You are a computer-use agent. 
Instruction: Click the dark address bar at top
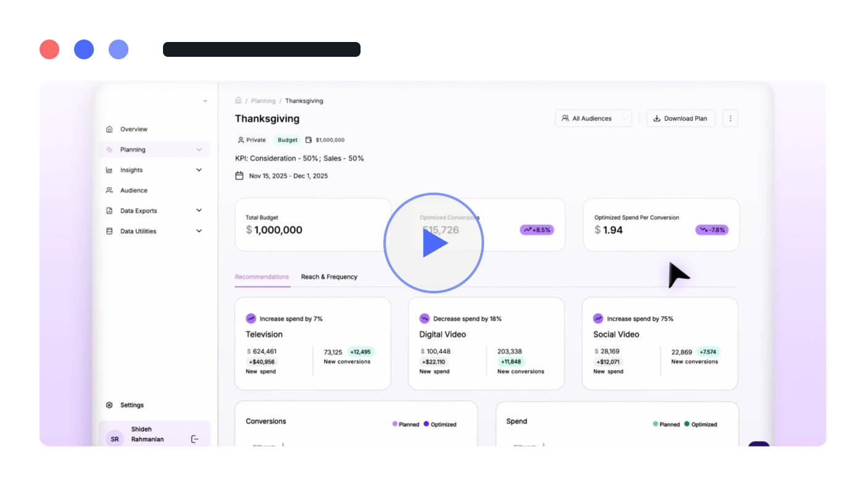[x=262, y=49]
